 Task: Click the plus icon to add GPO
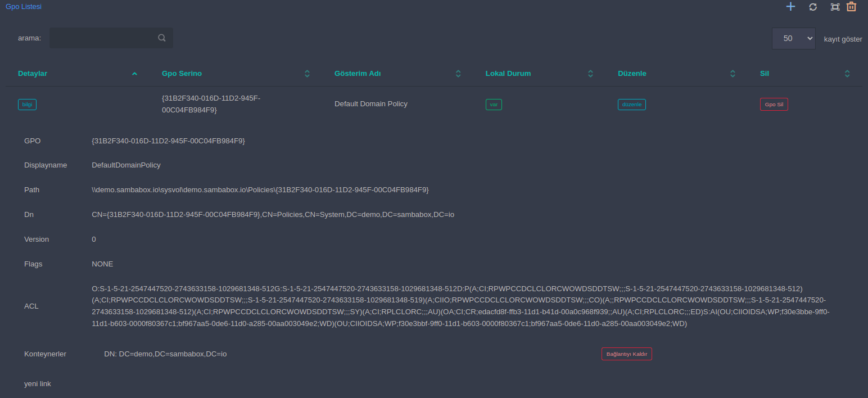pyautogui.click(x=790, y=7)
